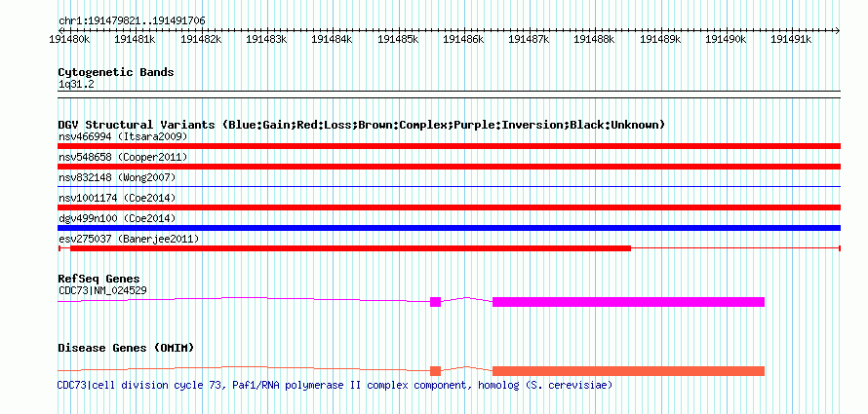Open the CDC73 cell division cycle 73 link
This screenshot has width=868, height=414.
point(335,385)
